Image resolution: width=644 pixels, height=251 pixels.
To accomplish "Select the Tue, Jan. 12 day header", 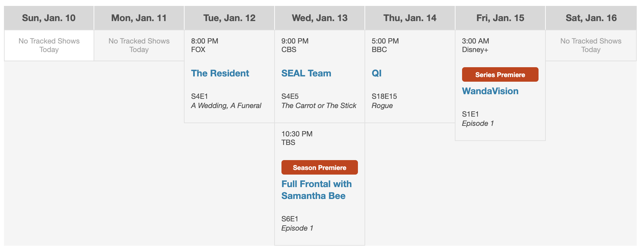I will pyautogui.click(x=229, y=18).
